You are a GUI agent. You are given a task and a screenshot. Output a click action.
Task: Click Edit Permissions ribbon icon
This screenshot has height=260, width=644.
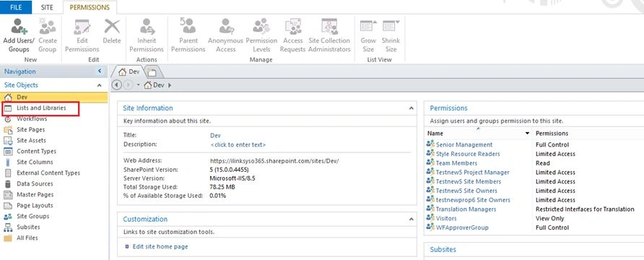click(x=82, y=35)
